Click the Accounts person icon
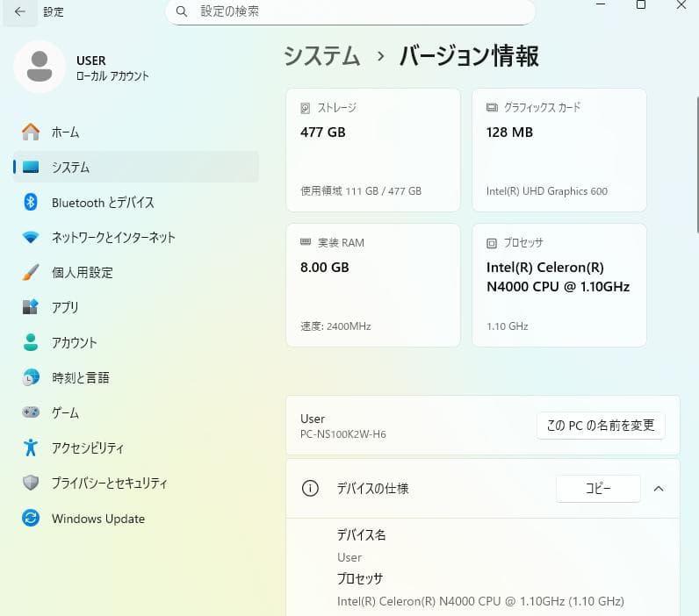699x616 pixels. (x=31, y=342)
